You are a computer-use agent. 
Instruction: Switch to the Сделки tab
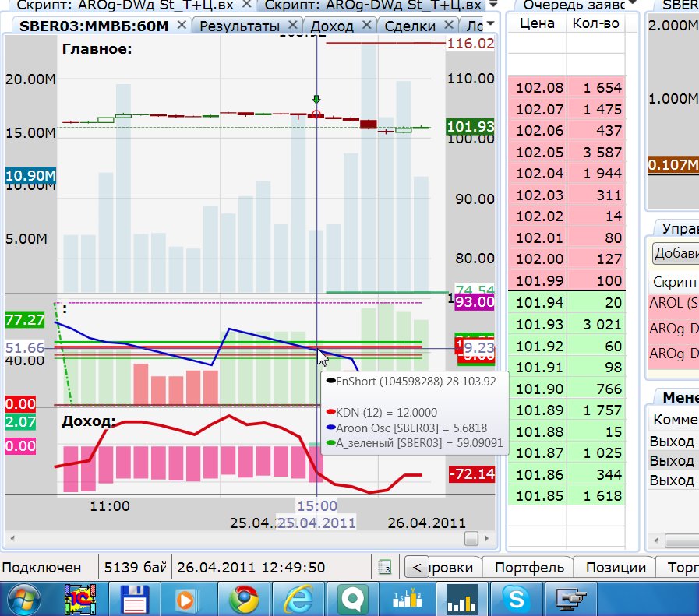pos(410,26)
